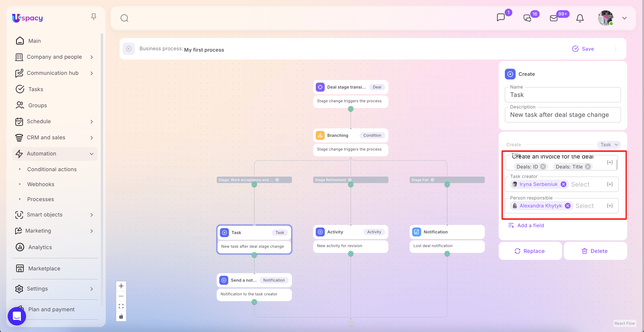Click the back arrow next to Business process
Image resolution: width=644 pixels, height=332 pixels.
129,49
